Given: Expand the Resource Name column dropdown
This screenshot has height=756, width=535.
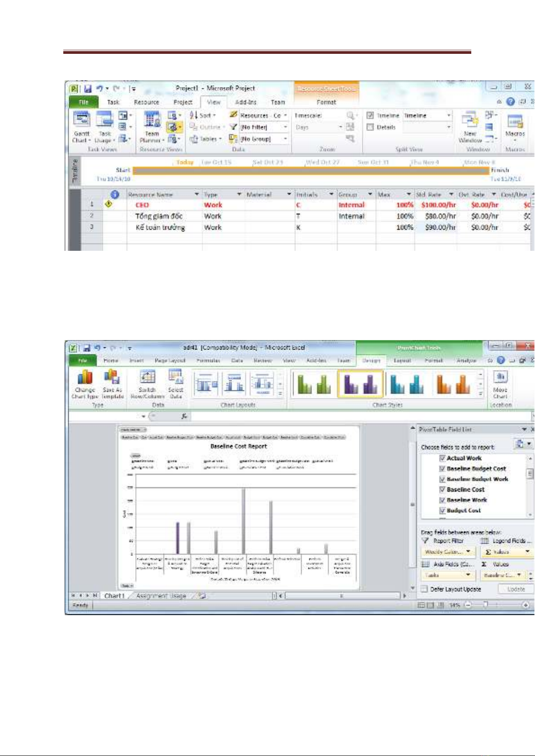Looking at the screenshot, I should [197, 194].
